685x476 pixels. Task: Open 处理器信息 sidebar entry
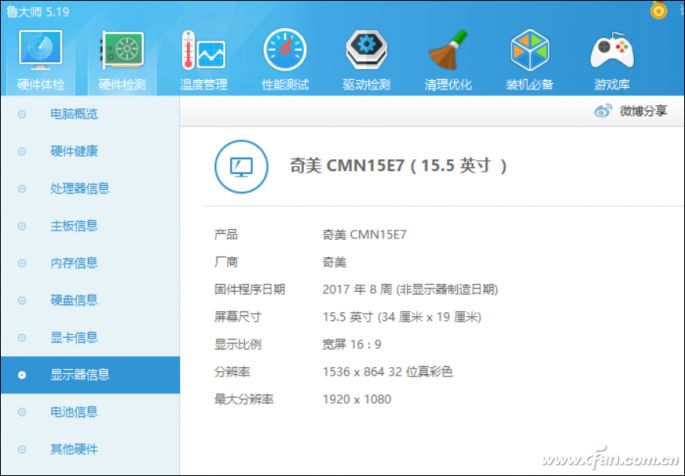click(90, 188)
